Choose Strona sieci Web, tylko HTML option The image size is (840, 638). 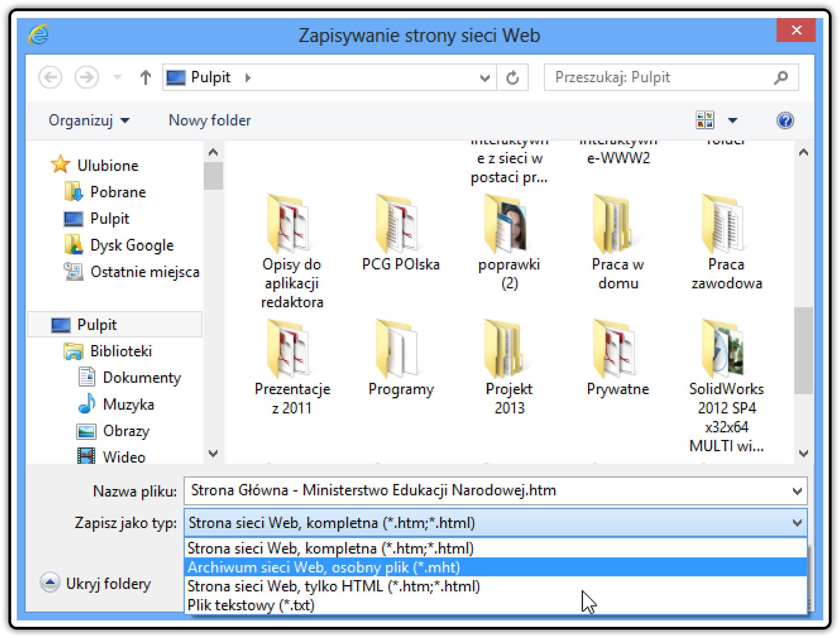pyautogui.click(x=495, y=586)
